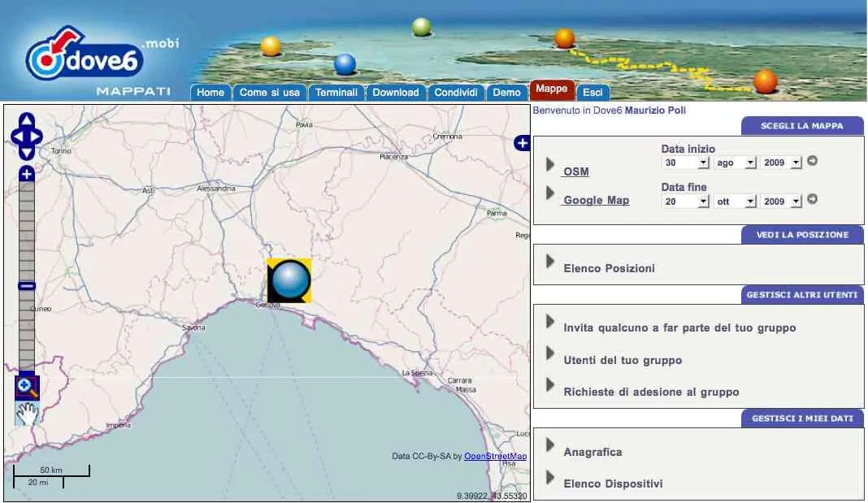Open the Terminali tab

336,93
